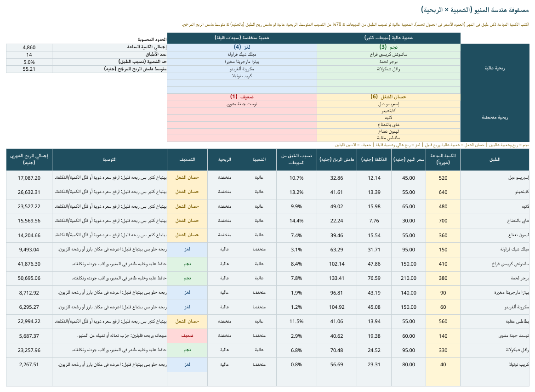Click the "التوصية" column header
Viewport: 535px width, 392px height.
tap(109, 159)
